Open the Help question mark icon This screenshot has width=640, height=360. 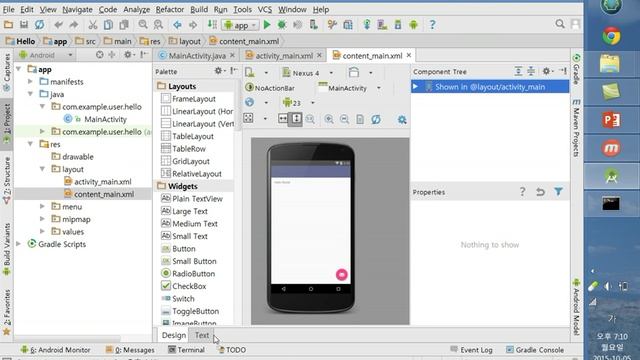click(432, 25)
